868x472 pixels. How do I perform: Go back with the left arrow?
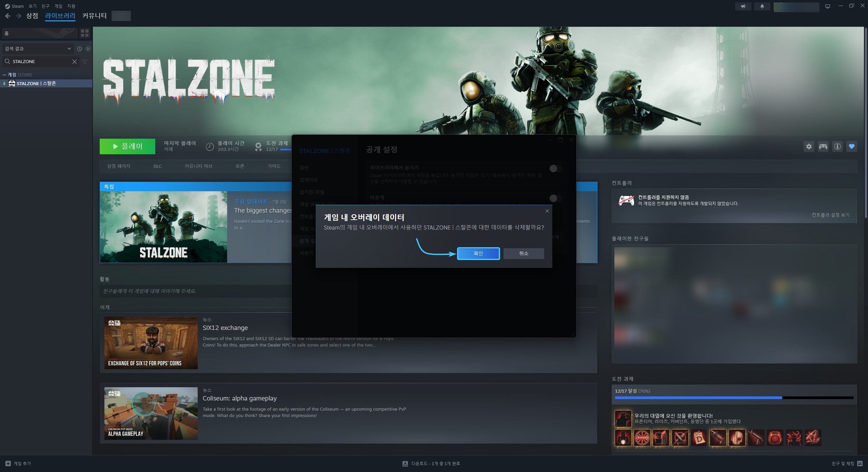[8, 16]
